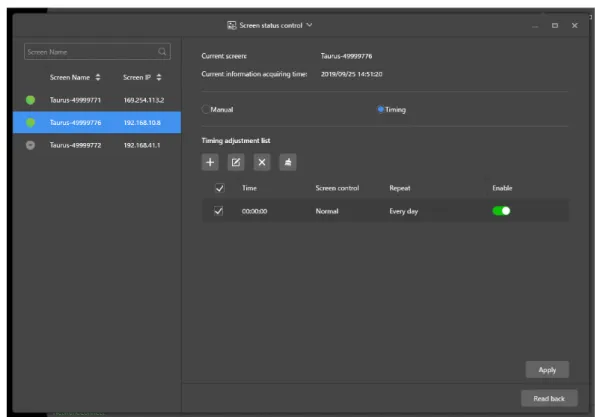This screenshot has width=595, height=417.
Task: Clear the timing adjustment list
Action: pos(288,162)
